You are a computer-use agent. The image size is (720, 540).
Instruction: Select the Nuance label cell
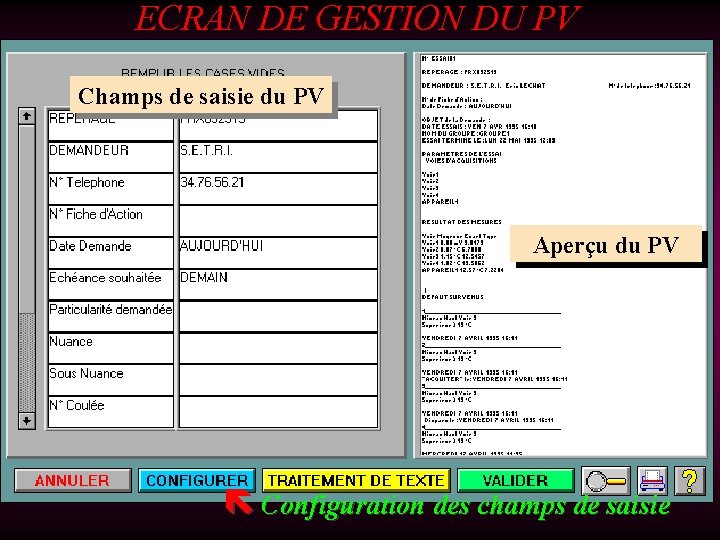click(x=111, y=348)
